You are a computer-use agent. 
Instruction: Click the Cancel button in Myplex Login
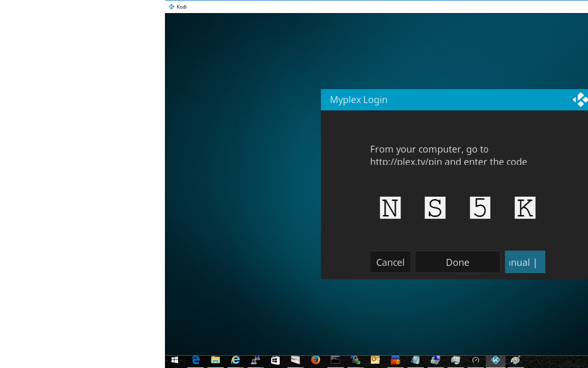pos(390,262)
